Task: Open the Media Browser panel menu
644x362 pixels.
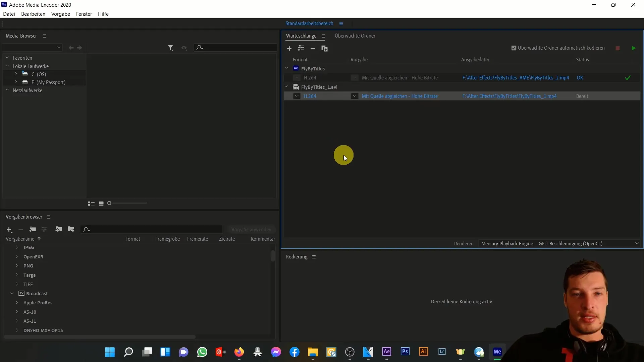Action: (44, 36)
